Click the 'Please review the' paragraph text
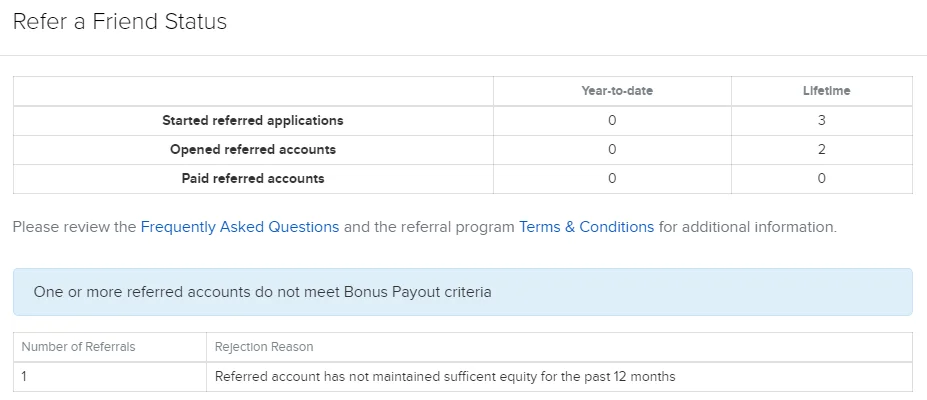This screenshot has width=927, height=400. coord(74,227)
